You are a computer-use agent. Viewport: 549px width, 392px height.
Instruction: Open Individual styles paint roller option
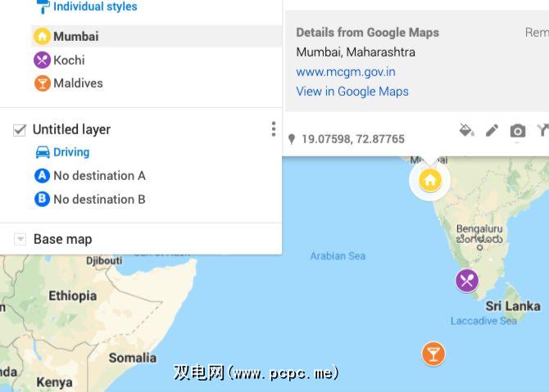tap(87, 7)
